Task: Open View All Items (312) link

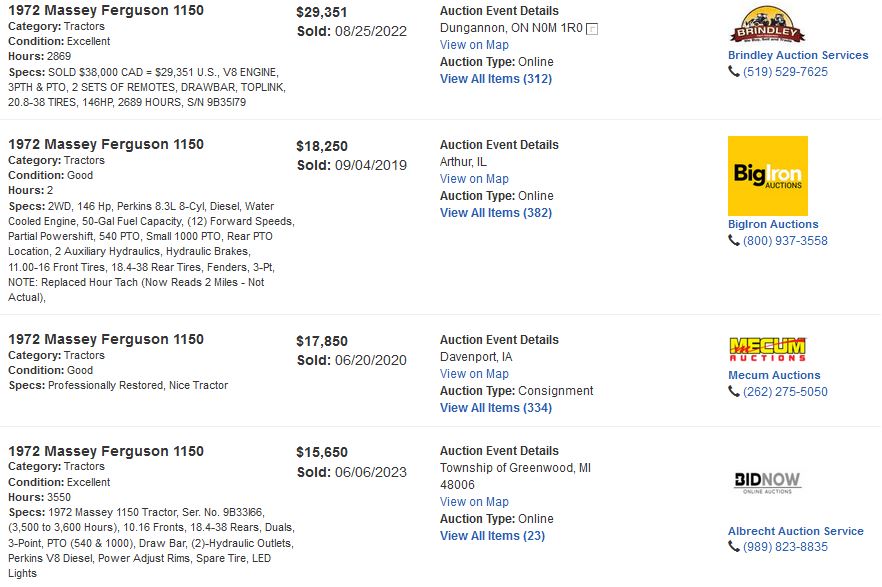Action: 496,79
